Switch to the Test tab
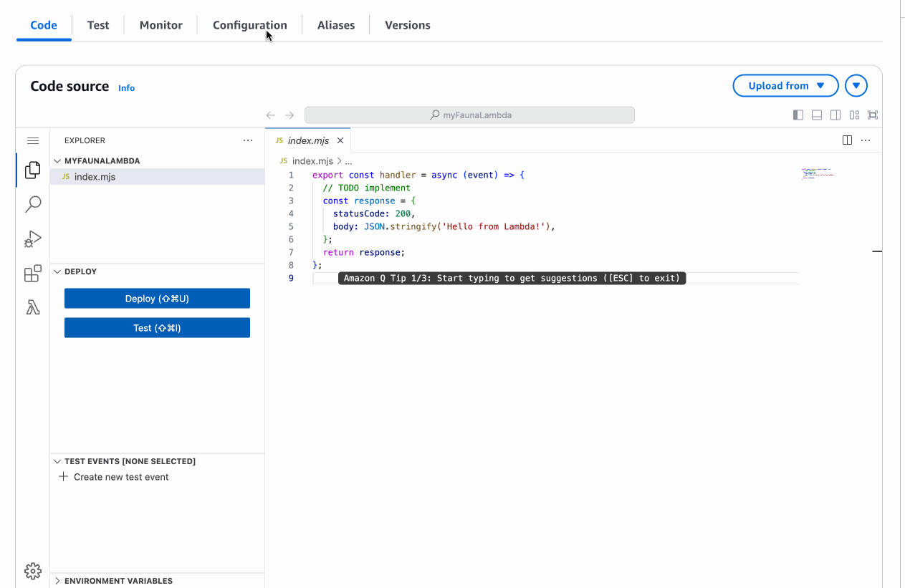905x588 pixels. pyautogui.click(x=98, y=25)
